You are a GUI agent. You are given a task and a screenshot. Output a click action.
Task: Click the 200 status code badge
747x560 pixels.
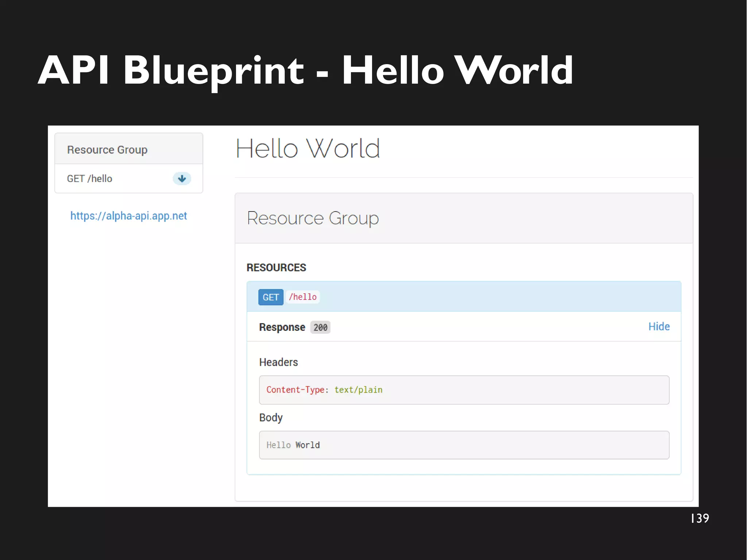pos(320,327)
